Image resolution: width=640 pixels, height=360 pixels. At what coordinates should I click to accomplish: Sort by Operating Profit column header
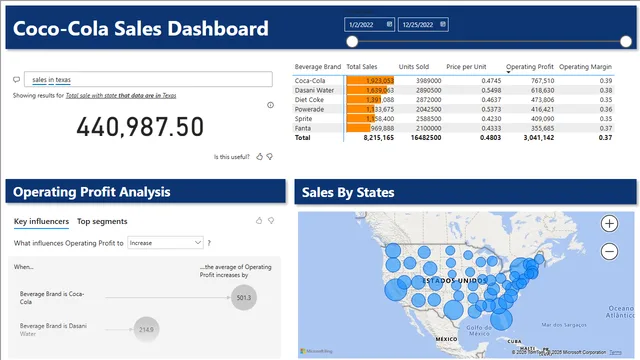point(529,67)
